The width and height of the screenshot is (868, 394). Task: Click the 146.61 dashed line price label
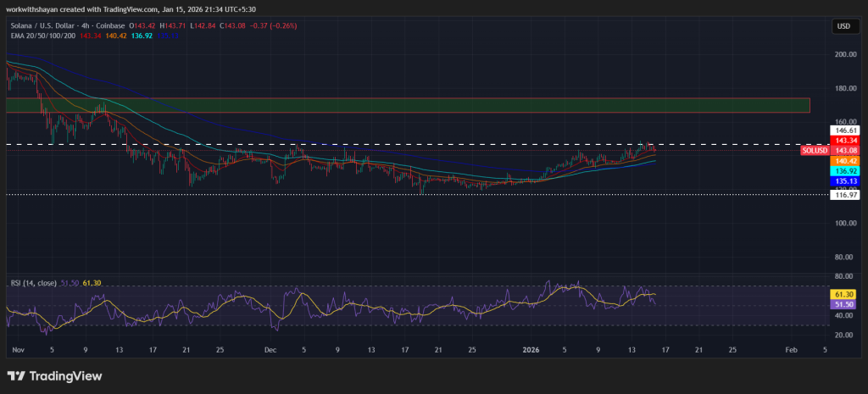click(x=845, y=131)
